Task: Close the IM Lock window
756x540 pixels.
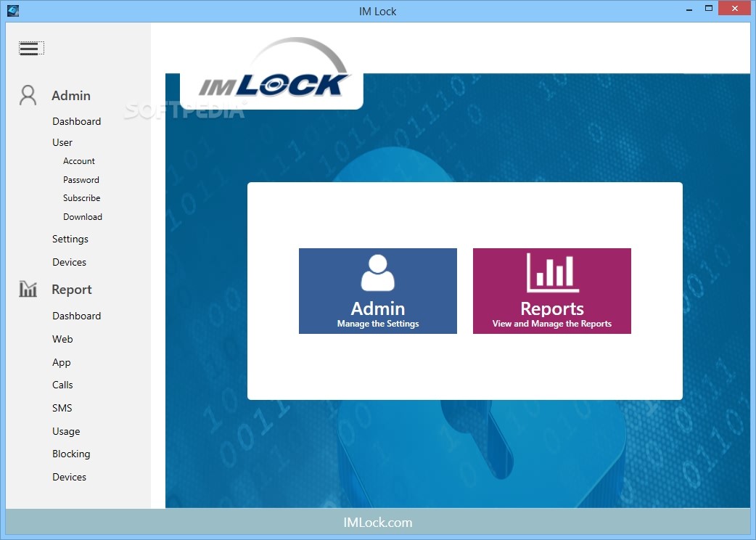Action: coord(735,8)
